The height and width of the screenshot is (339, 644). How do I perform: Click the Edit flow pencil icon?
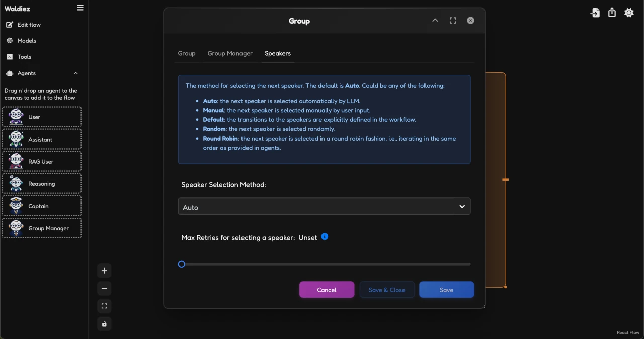10,25
